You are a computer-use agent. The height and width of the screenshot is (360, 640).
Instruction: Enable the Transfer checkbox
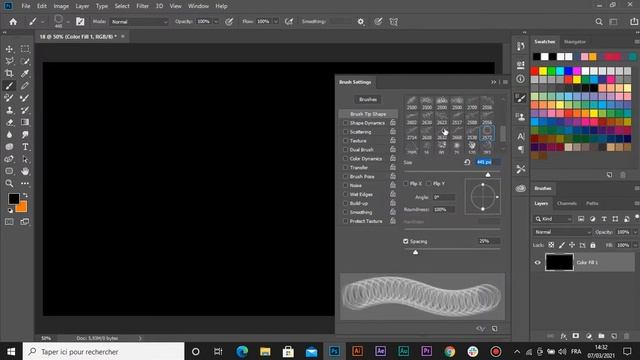click(x=345, y=168)
